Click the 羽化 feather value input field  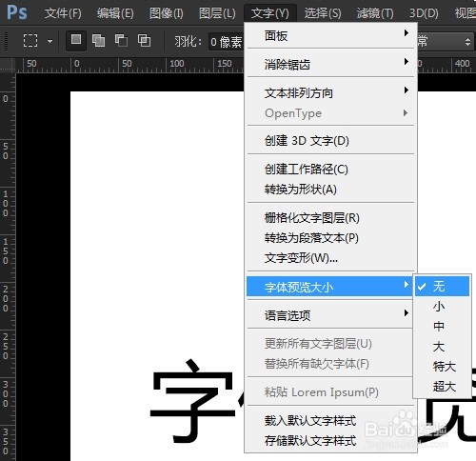click(226, 42)
